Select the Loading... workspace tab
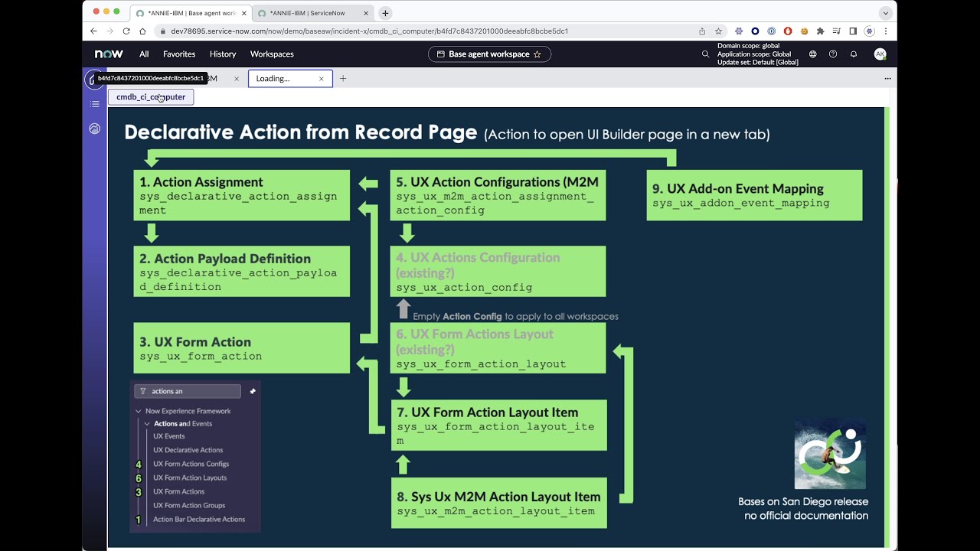The image size is (980, 551). click(x=290, y=78)
